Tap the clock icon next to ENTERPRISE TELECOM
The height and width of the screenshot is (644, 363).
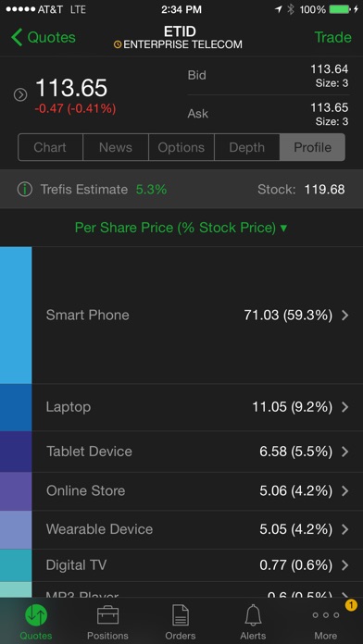point(118,44)
